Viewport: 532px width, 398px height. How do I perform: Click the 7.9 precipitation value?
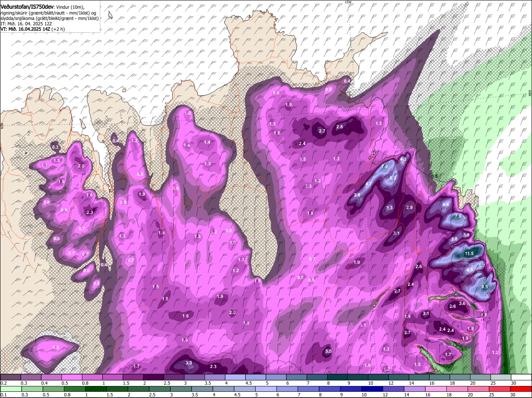(x=458, y=216)
